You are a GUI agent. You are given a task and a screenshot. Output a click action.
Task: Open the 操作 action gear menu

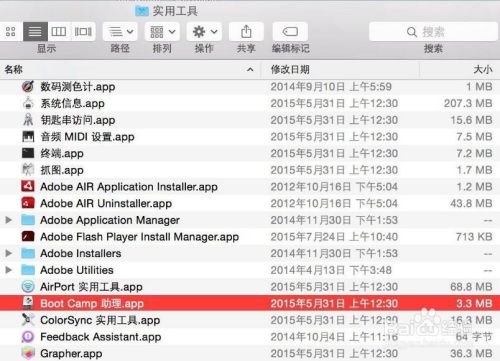click(204, 32)
